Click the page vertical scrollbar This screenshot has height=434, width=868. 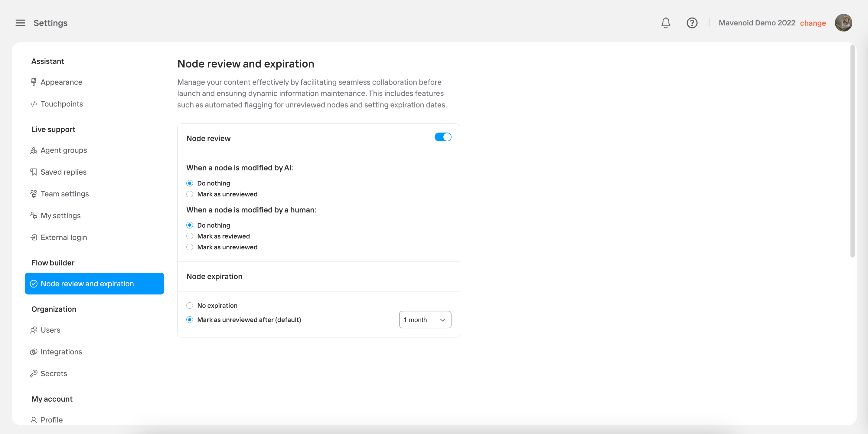[852, 151]
